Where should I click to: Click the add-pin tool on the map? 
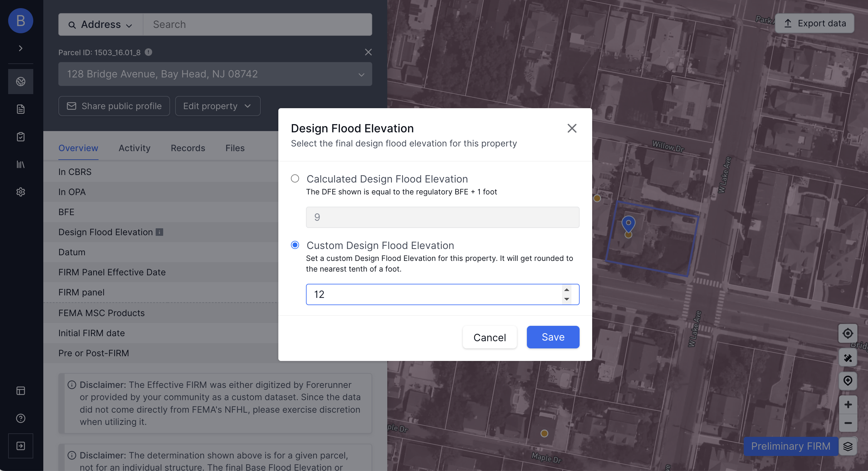click(x=848, y=381)
